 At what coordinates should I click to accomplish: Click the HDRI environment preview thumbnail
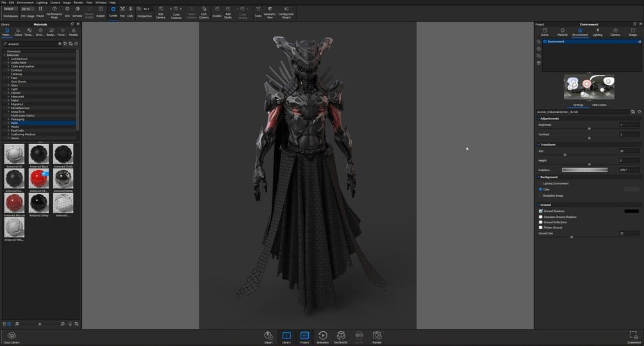point(589,87)
